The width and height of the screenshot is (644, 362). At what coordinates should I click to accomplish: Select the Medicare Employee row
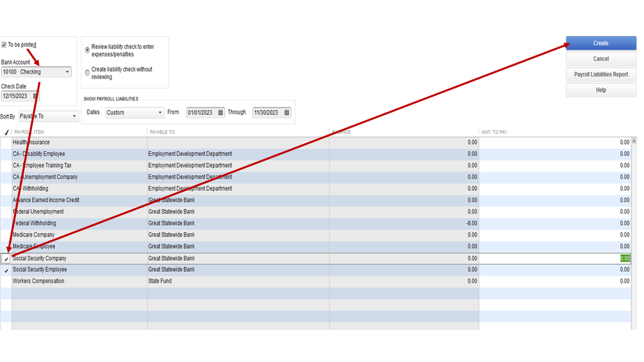[x=315, y=246]
